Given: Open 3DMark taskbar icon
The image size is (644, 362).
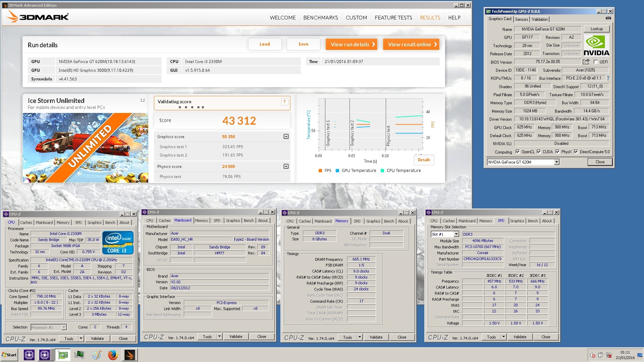Looking at the screenshot, I should click(x=129, y=355).
